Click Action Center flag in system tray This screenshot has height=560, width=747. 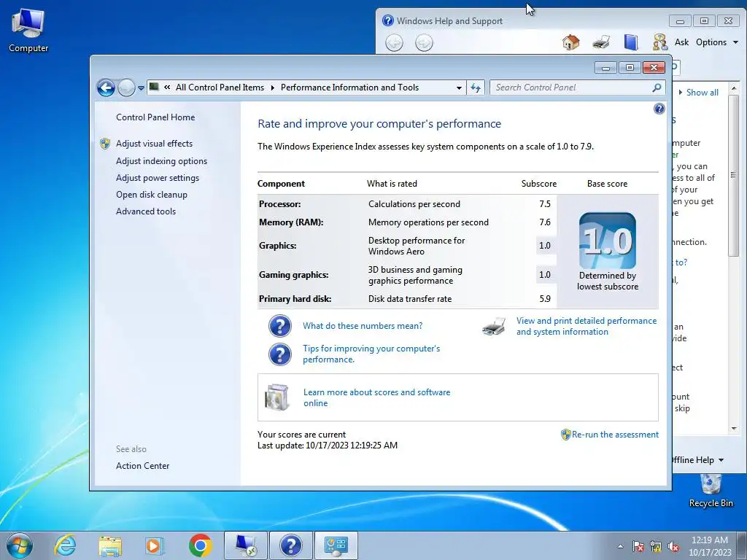[x=638, y=546]
